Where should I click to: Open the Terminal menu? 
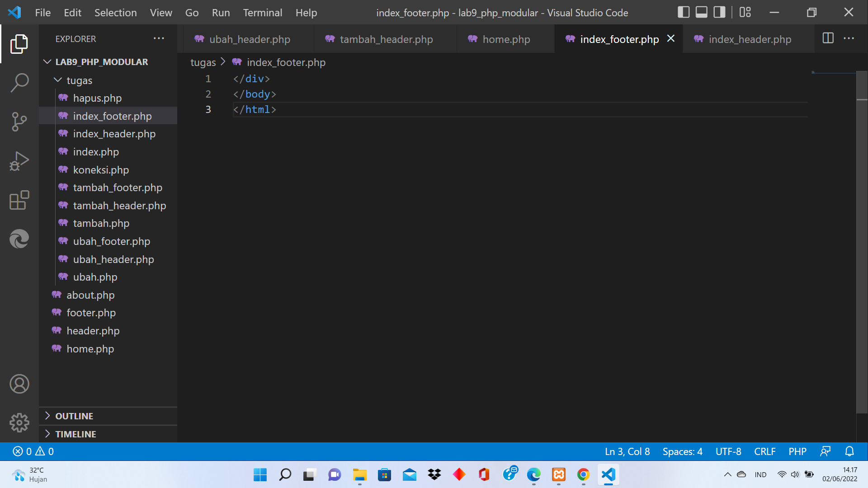click(x=262, y=13)
